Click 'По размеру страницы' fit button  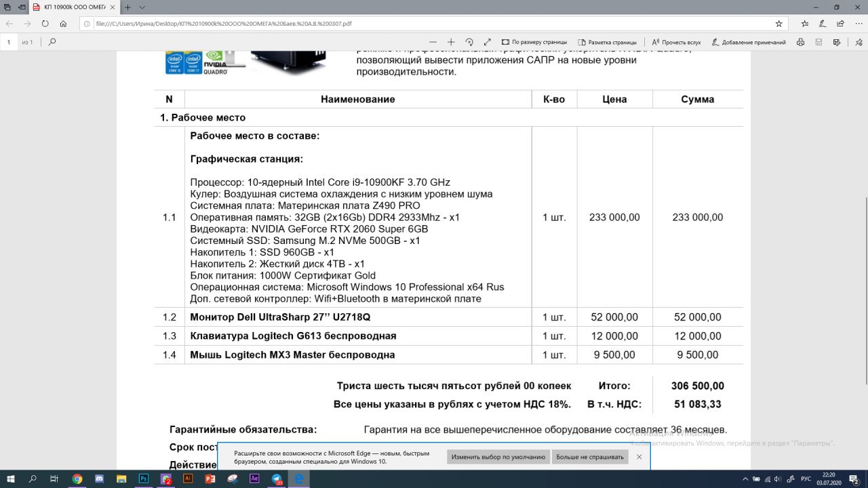[x=534, y=42]
